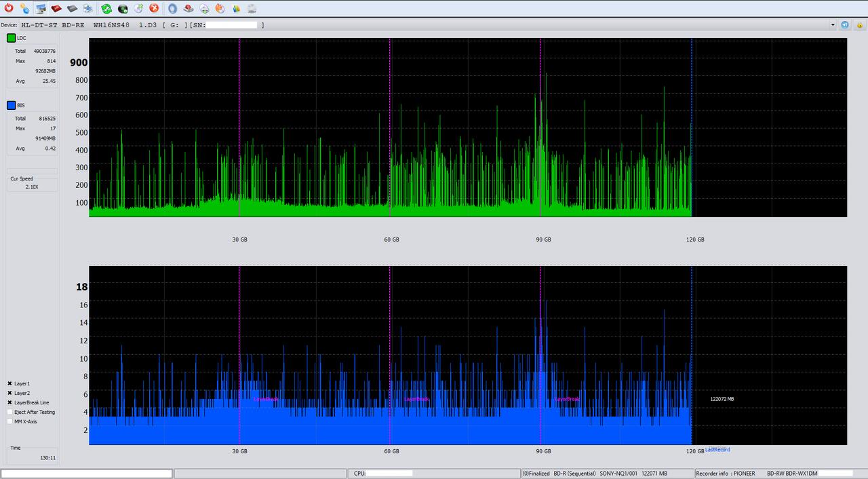Viewport: 868px width, 479px height.
Task: Click the disc with green arrow icon
Action: coord(138,8)
